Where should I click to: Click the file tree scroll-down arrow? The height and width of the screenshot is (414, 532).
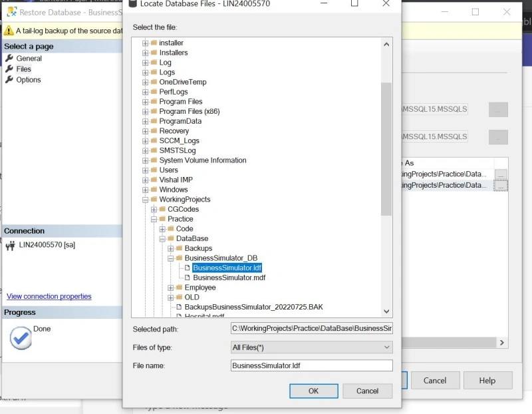pos(386,311)
